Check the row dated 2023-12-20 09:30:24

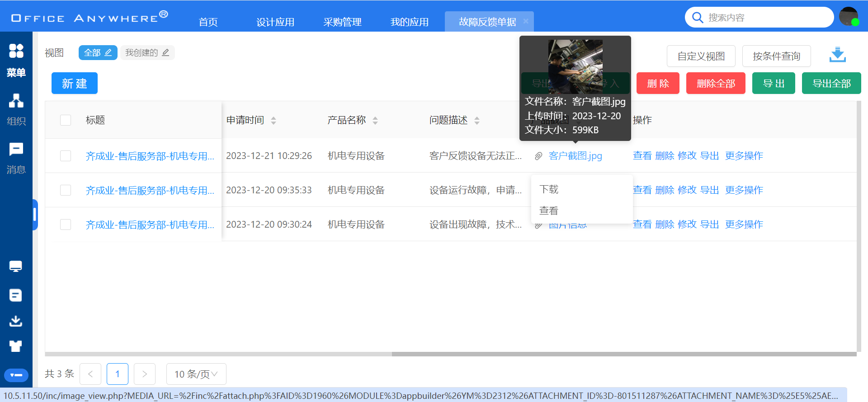pos(66,224)
